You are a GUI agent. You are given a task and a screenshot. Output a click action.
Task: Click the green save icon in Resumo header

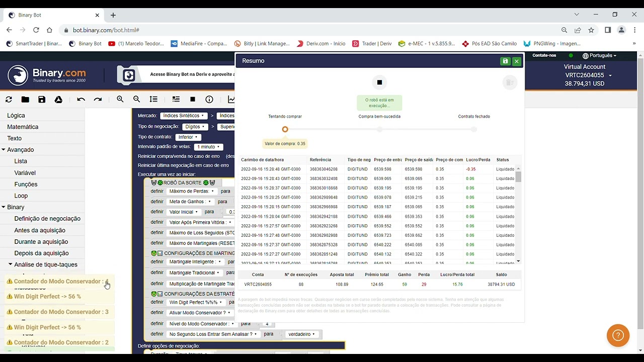[x=505, y=61]
